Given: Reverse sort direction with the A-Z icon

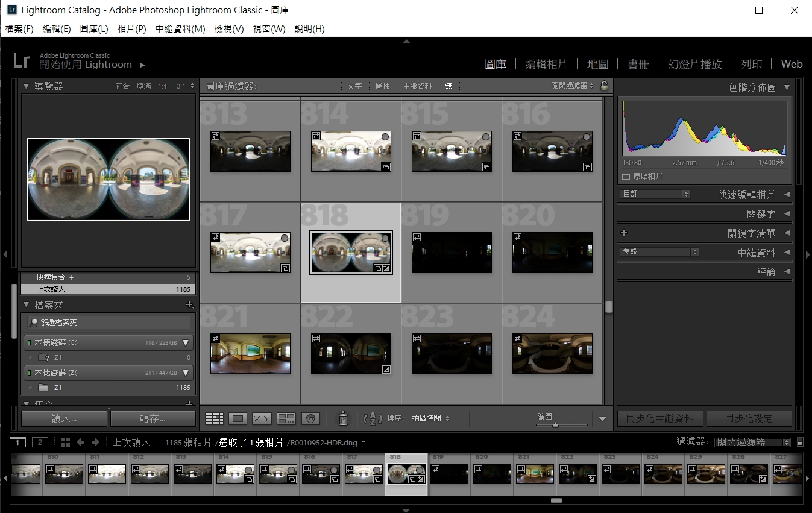Looking at the screenshot, I should 373,418.
